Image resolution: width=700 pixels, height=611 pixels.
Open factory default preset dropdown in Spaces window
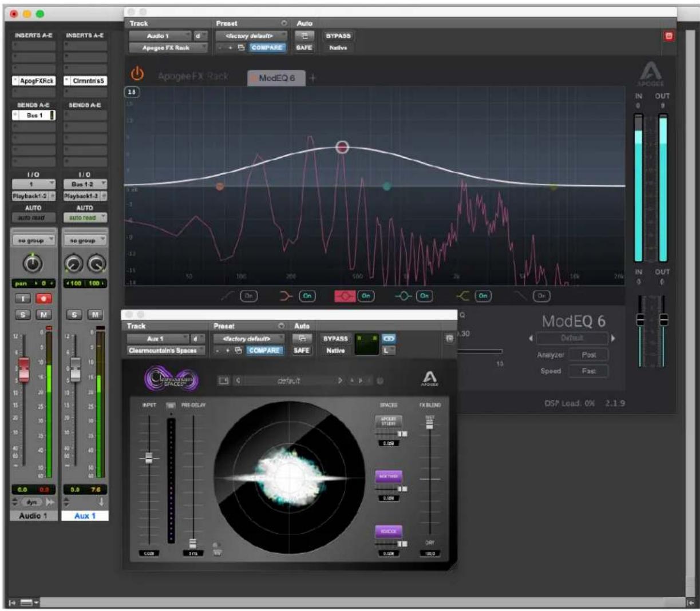249,339
